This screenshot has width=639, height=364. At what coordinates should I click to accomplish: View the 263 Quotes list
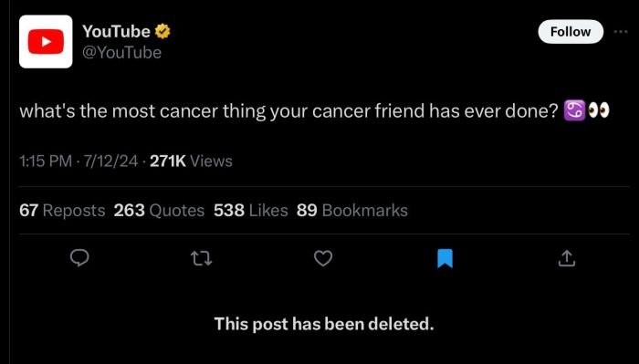click(x=159, y=211)
